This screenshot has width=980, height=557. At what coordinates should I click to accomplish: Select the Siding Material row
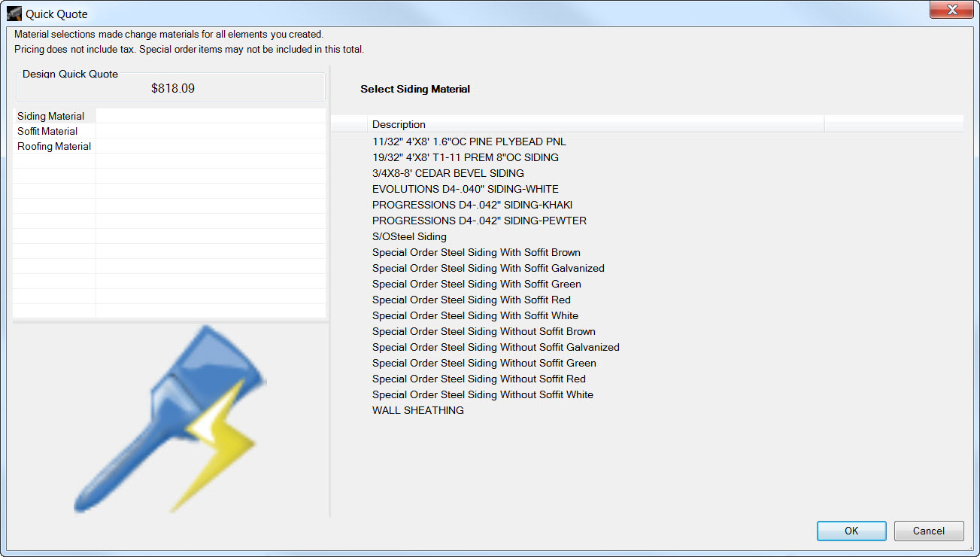(170, 116)
